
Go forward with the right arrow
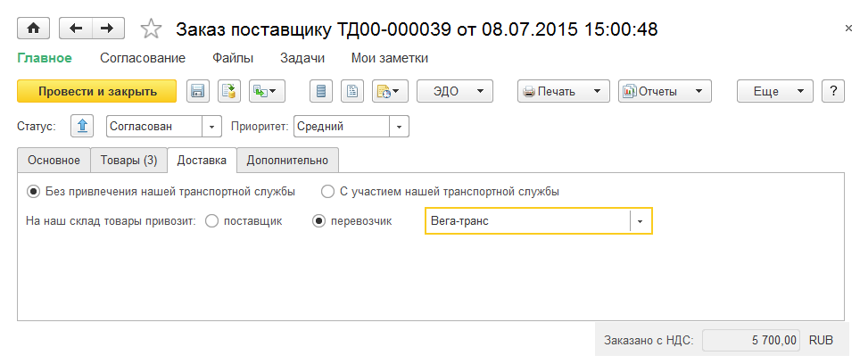[107, 29]
